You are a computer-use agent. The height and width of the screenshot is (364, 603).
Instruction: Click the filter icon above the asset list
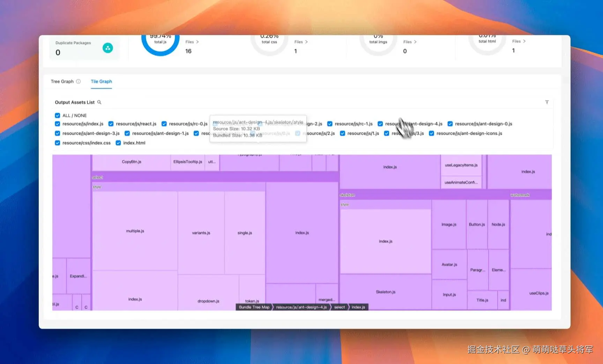point(547,102)
